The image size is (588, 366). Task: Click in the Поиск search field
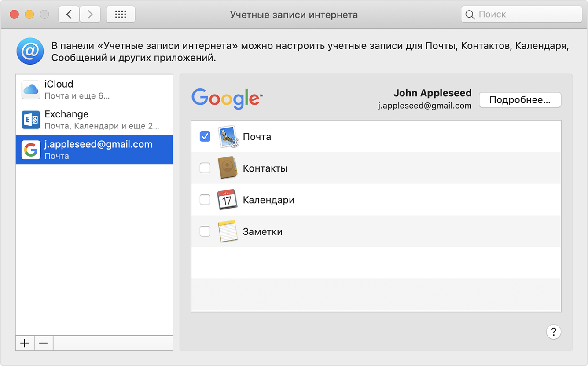coord(522,15)
